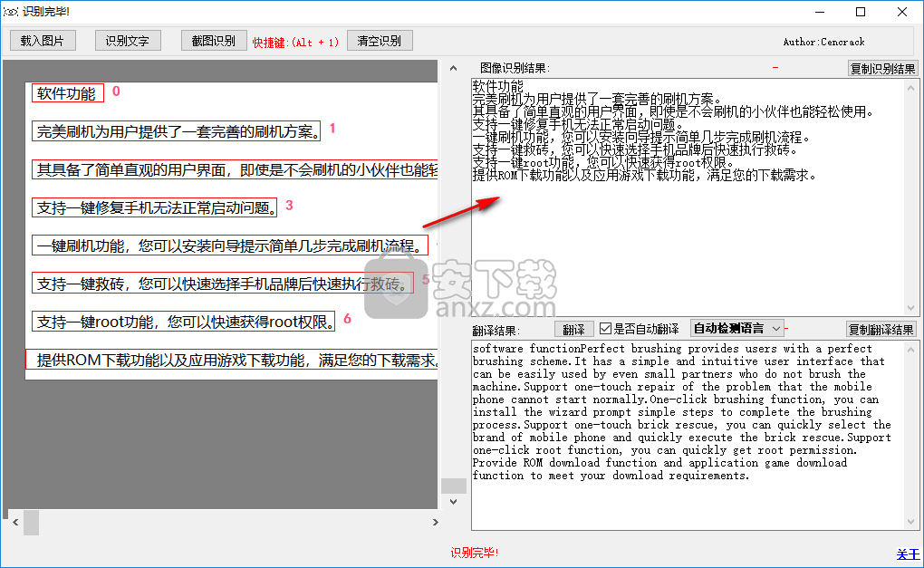Click the app icon in title bar
The width and height of the screenshot is (924, 568).
coord(11,11)
